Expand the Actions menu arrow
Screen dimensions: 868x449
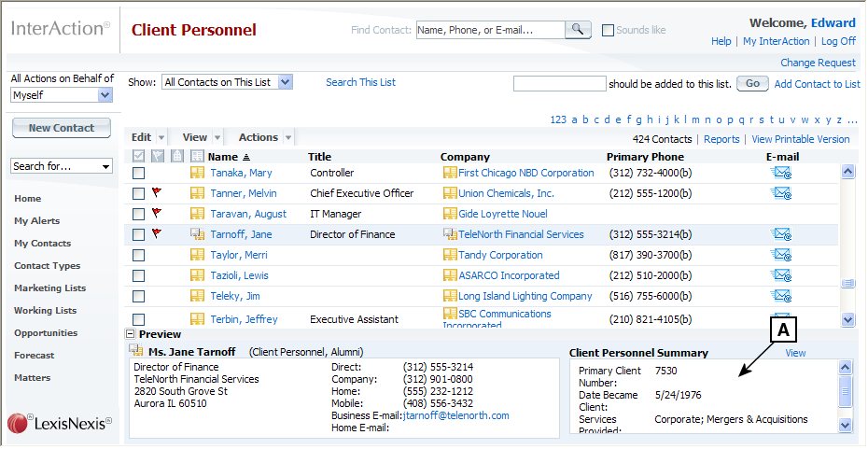(288, 138)
